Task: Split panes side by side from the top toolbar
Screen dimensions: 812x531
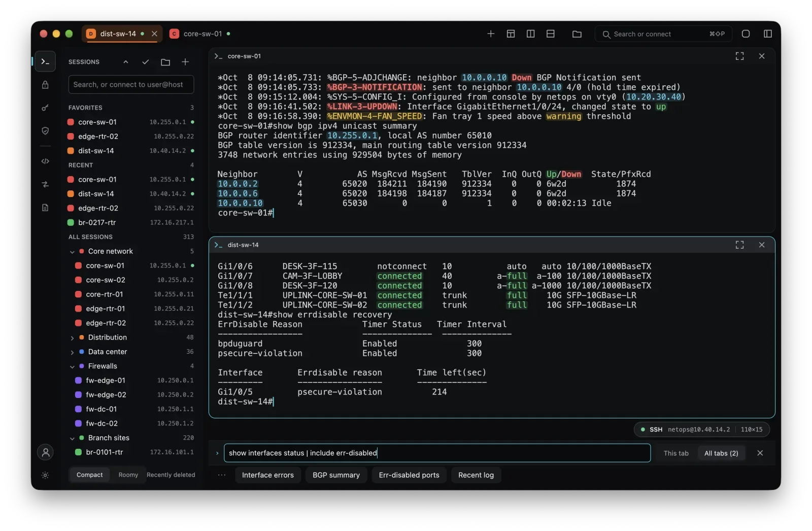Action: (x=530, y=34)
